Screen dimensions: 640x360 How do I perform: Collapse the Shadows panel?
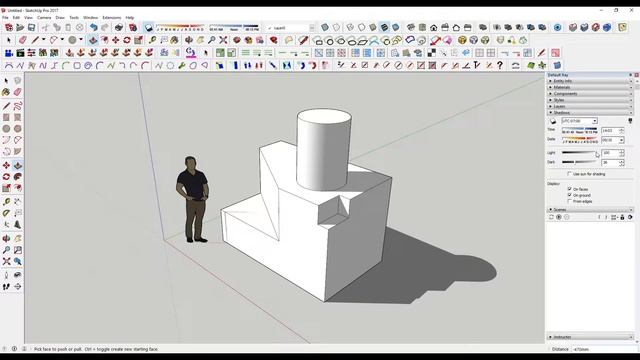(x=590, y=113)
